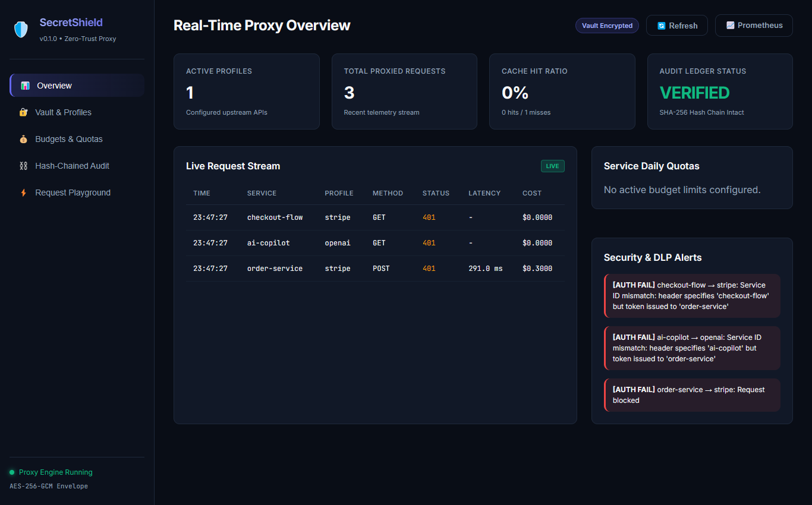812x505 pixels.
Task: Navigate to Hash-Chained Audit
Action: coord(77,166)
